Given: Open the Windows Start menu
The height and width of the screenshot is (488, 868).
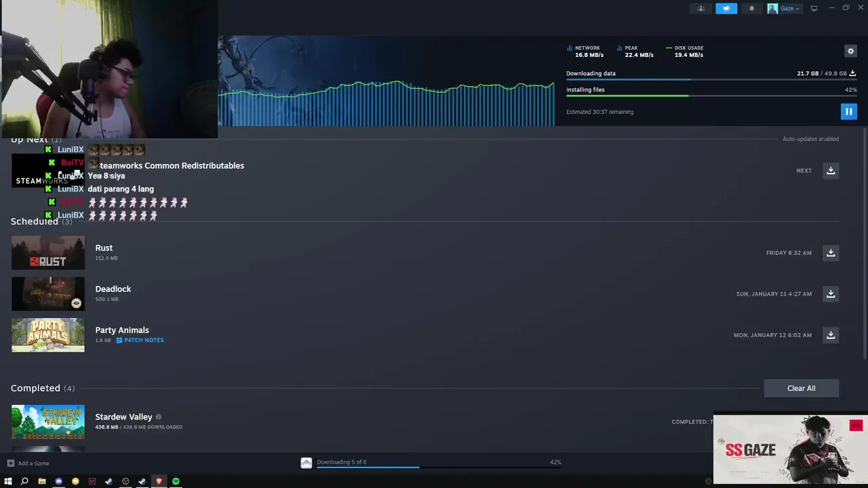Looking at the screenshot, I should coord(8,481).
